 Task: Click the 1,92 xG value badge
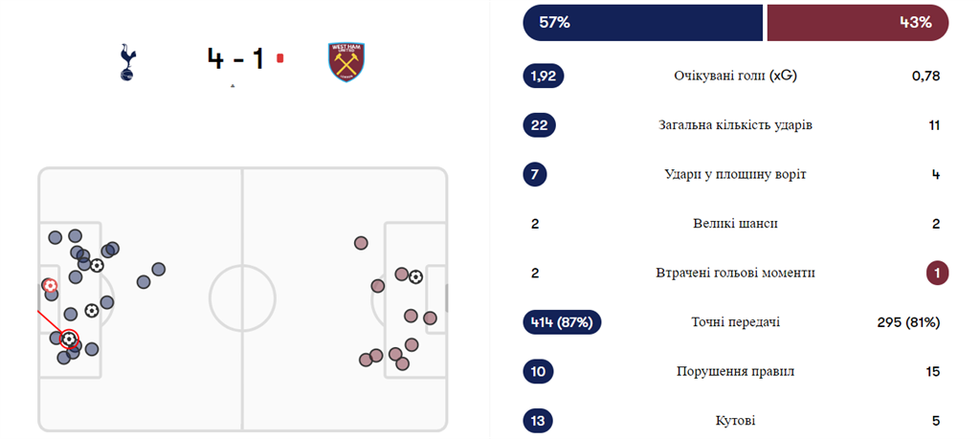point(544,77)
